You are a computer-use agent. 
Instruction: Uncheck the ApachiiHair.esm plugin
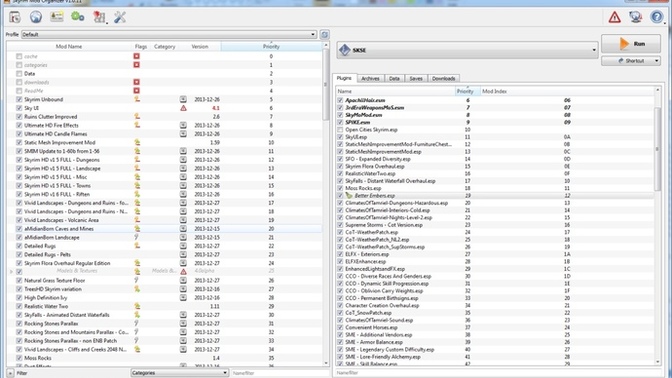pos(340,100)
